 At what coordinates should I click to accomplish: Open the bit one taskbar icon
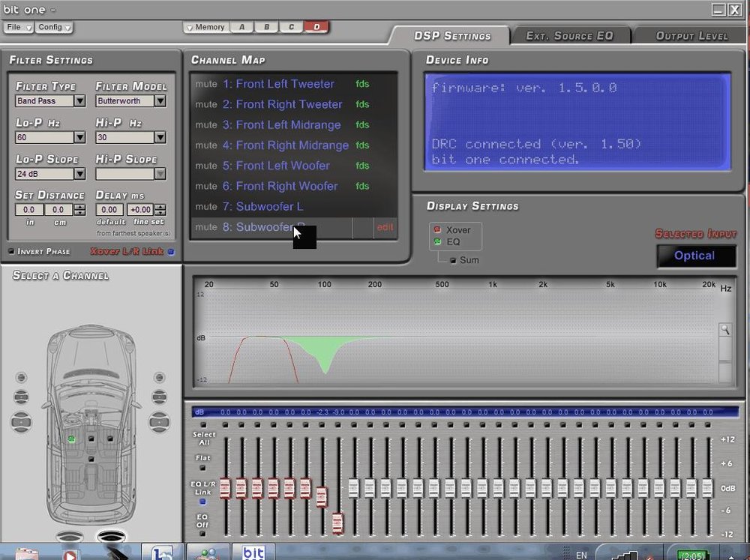pos(253,552)
